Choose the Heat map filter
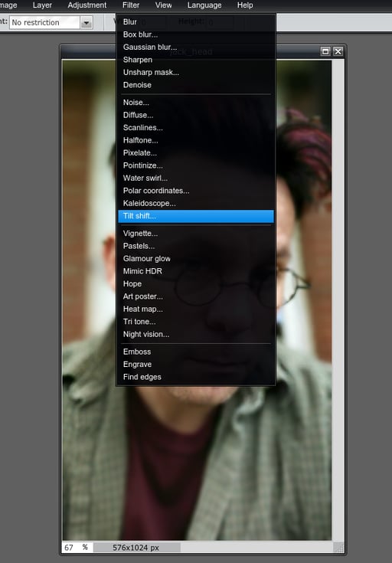 click(x=196, y=309)
